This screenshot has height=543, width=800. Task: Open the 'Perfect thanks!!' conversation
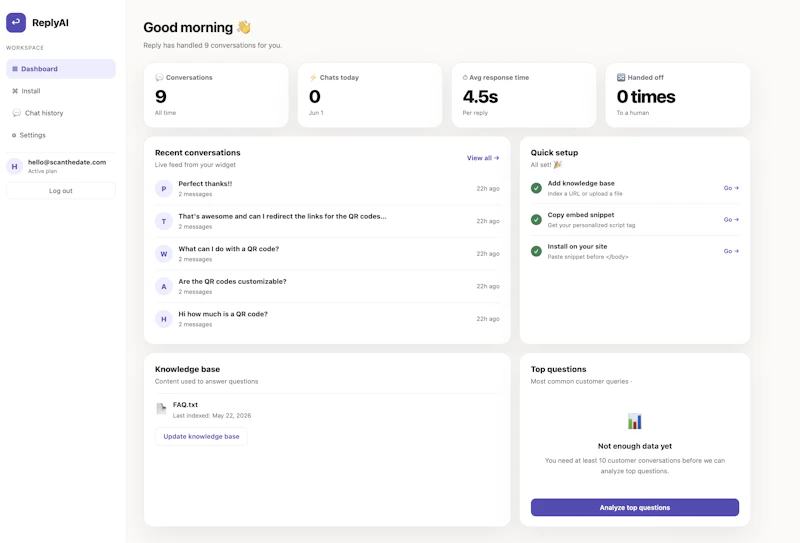tap(327, 189)
